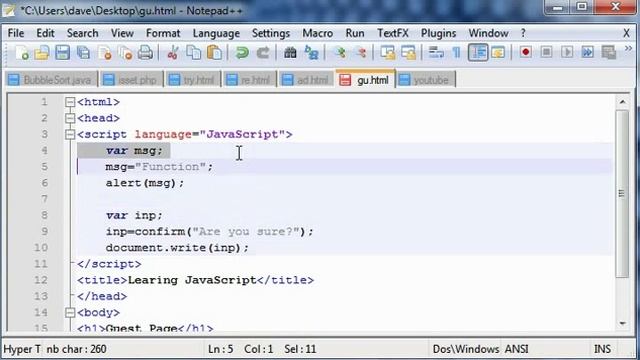The height and width of the screenshot is (360, 640).
Task: Switch to the ad.html tab
Action: [306, 80]
